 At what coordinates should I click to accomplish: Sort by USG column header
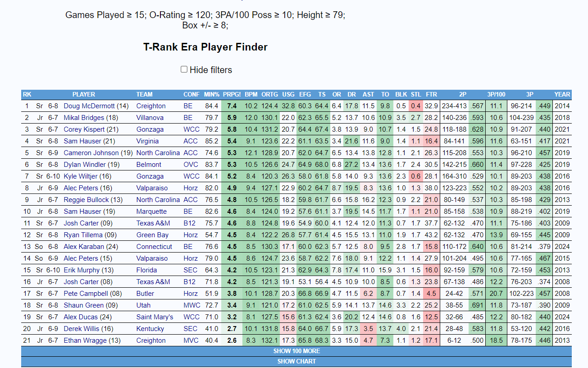[x=288, y=94]
